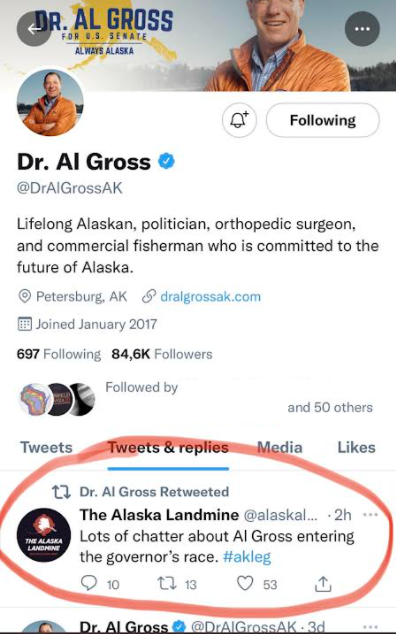Switch to the Media tab

(280, 447)
